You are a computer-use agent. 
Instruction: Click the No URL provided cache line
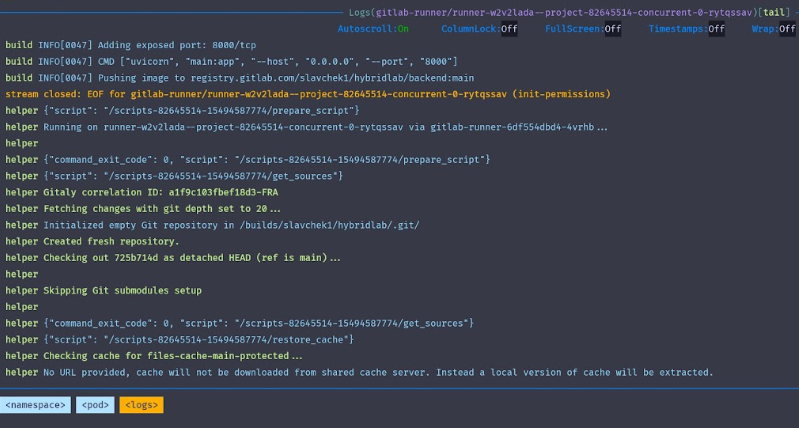[x=359, y=372]
